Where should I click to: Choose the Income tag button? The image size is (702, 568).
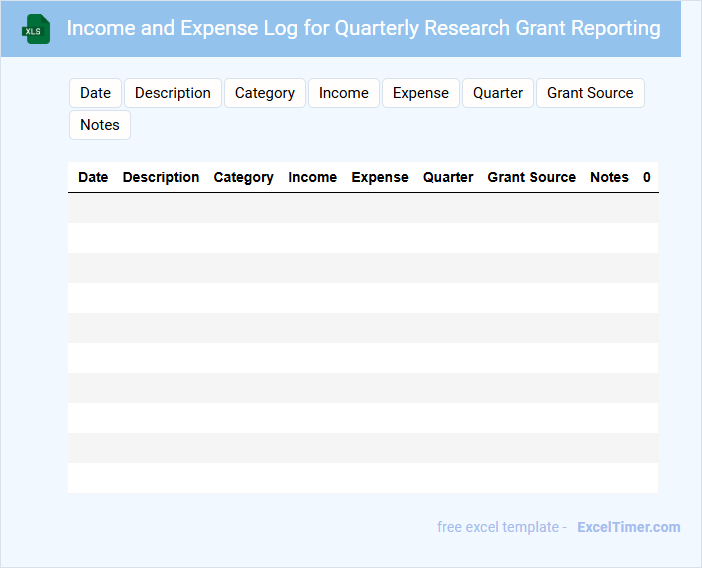click(344, 93)
